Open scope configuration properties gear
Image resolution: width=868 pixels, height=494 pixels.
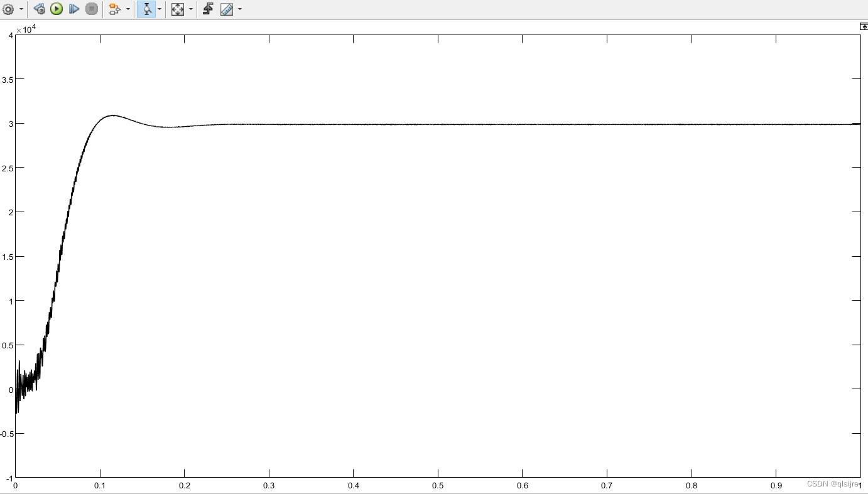pyautogui.click(x=8, y=9)
